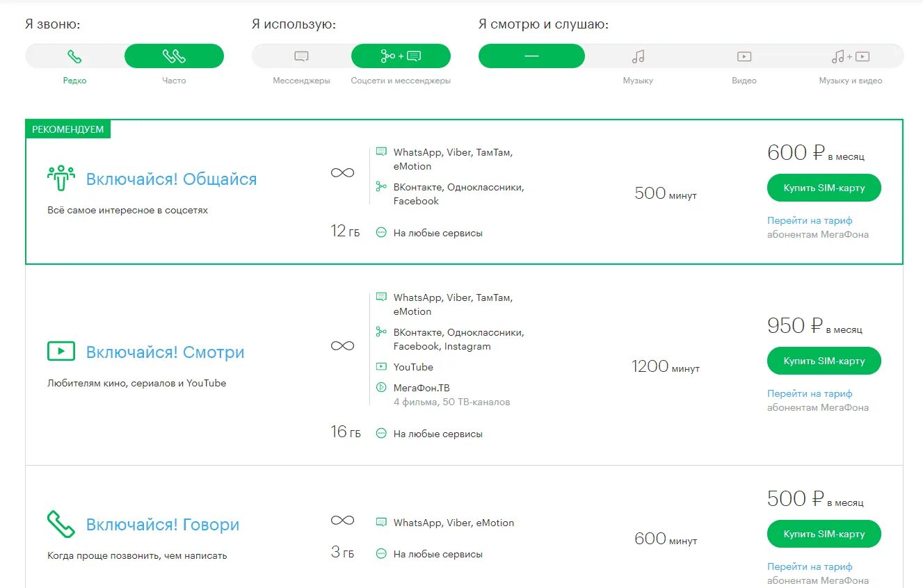923x588 pixels.
Task: Click the 'Редко' label
Action: click(74, 81)
